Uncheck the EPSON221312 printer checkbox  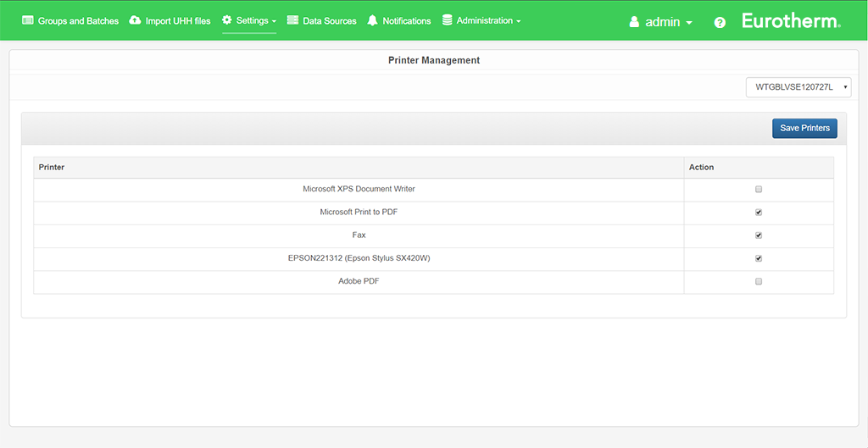(x=759, y=258)
